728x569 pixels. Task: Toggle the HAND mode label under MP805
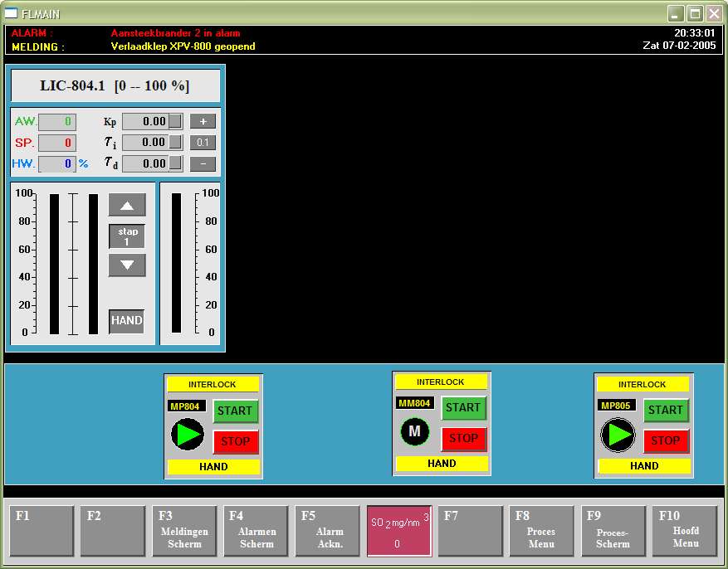(643, 466)
